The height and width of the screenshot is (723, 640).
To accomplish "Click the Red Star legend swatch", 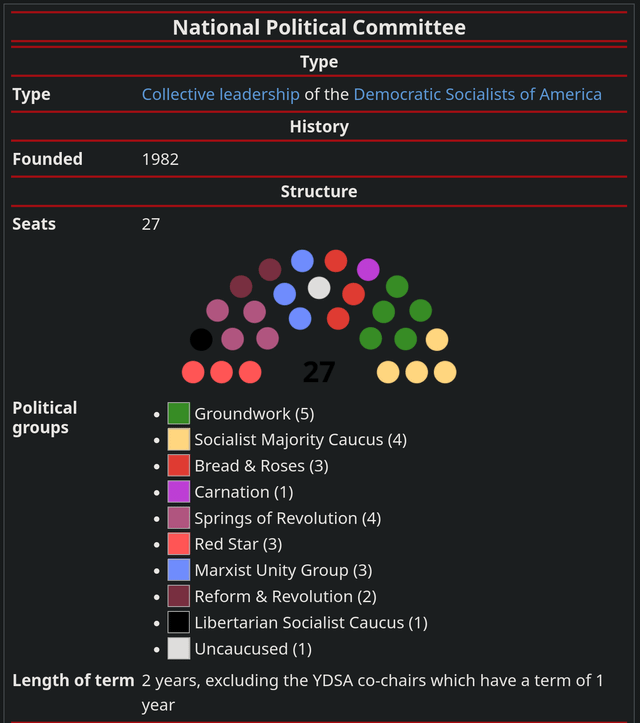I will tap(178, 544).
